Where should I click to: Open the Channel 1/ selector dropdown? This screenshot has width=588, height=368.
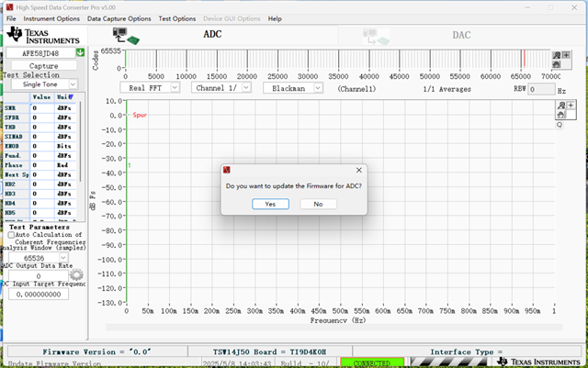click(x=246, y=88)
